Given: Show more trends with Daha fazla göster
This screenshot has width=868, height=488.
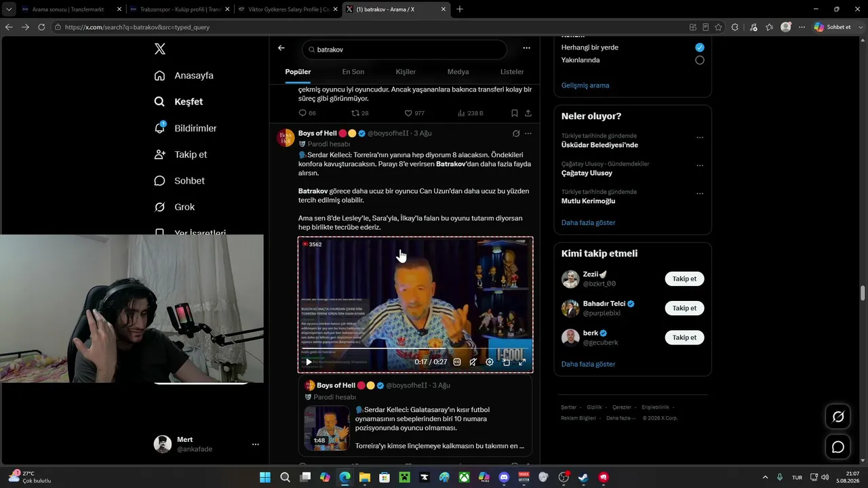Looking at the screenshot, I should tap(589, 223).
